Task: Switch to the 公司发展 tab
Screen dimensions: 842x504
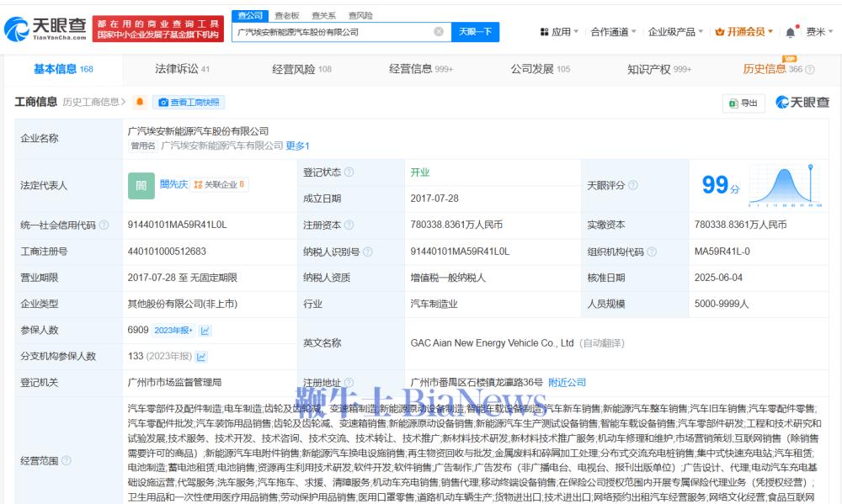Action: click(x=541, y=69)
